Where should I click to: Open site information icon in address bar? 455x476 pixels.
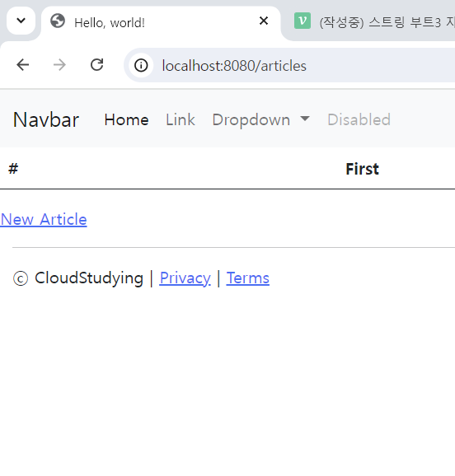click(141, 65)
